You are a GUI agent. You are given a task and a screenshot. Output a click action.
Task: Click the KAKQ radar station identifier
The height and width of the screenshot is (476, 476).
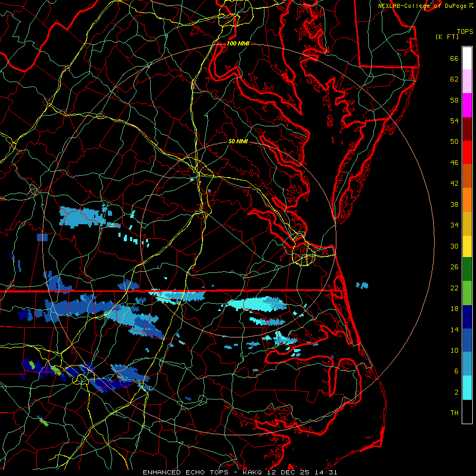point(253,472)
